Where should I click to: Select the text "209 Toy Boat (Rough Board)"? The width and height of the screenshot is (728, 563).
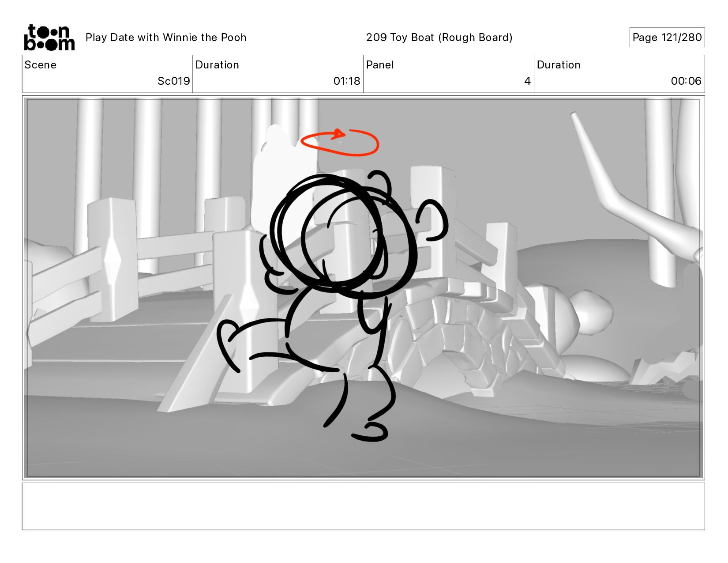(439, 38)
